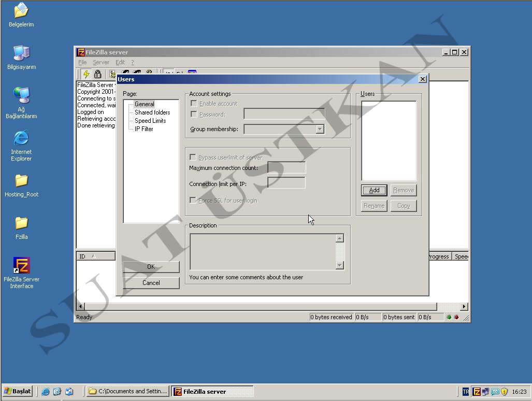Click the FileZilla icon in the system tray

[x=477, y=392]
